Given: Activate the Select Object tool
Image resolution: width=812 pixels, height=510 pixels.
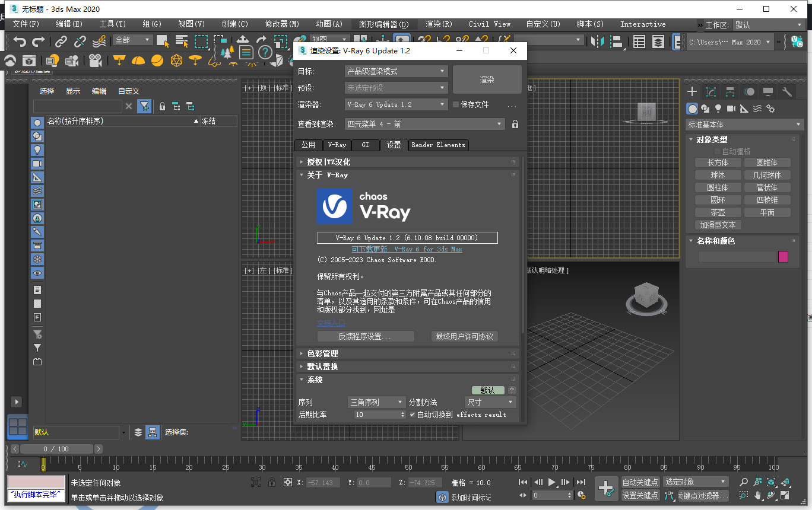Looking at the screenshot, I should (163, 42).
